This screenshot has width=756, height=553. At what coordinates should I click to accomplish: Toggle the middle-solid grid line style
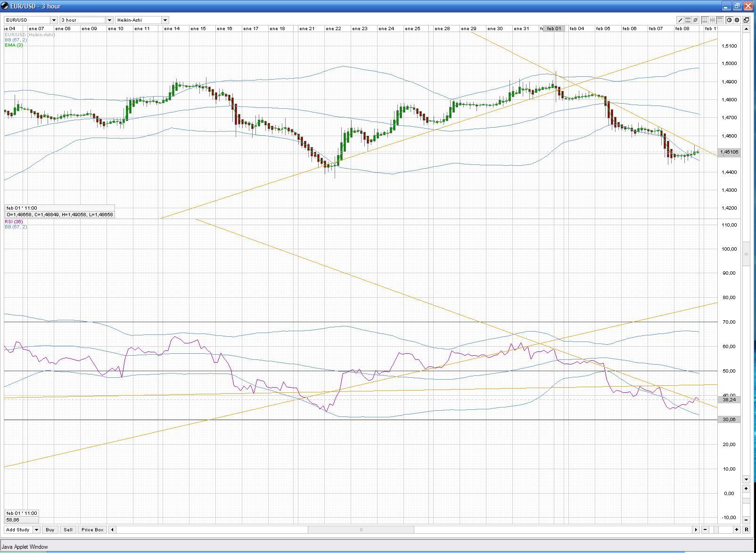[713, 20]
